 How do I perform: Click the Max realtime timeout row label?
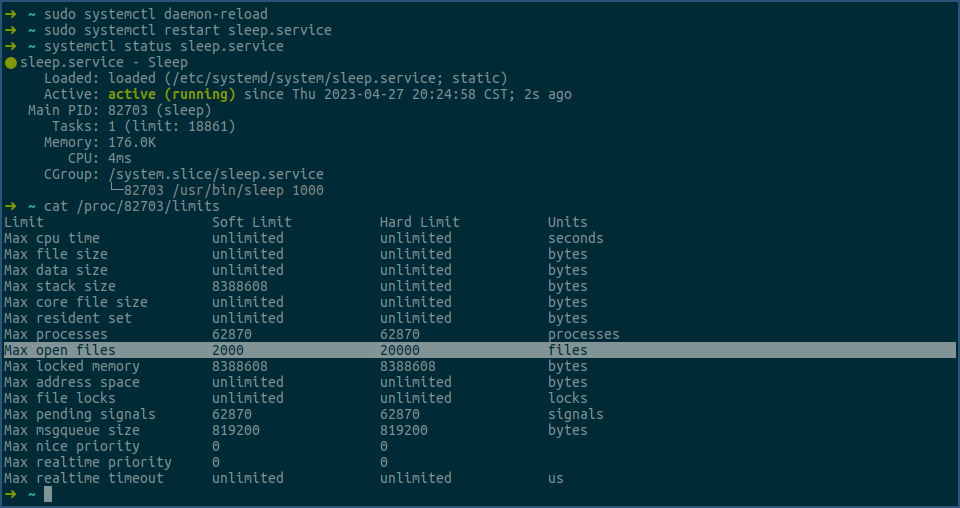84,478
